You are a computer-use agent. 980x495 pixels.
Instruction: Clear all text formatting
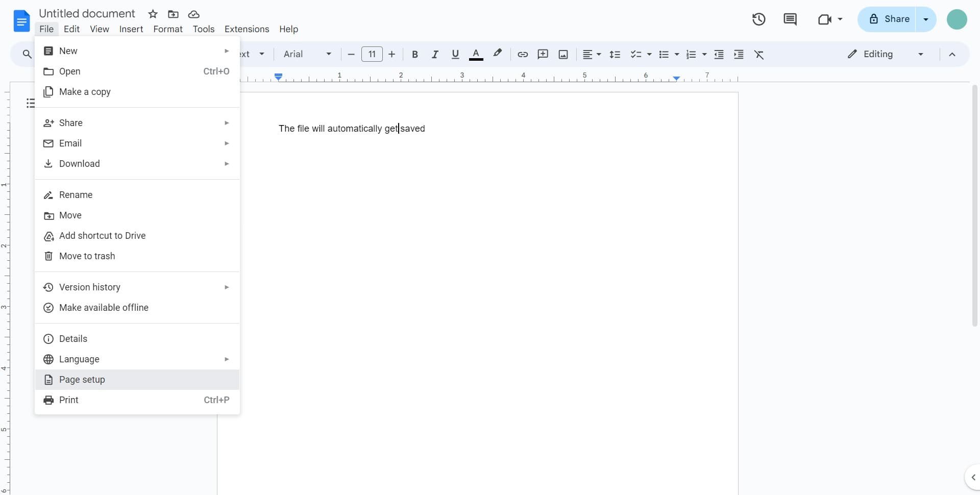[759, 54]
